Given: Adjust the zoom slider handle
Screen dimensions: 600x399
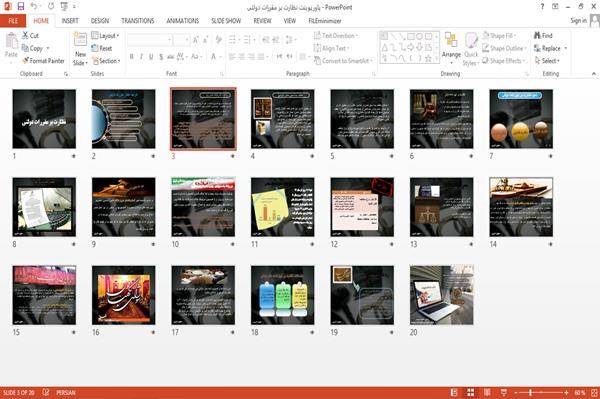Looking at the screenshot, I should 531,392.
